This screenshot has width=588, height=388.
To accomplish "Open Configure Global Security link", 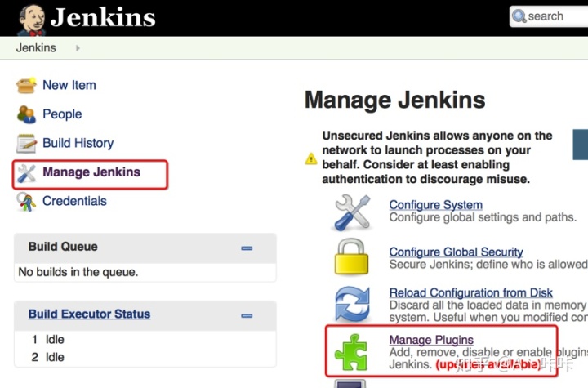I will pyautogui.click(x=456, y=252).
